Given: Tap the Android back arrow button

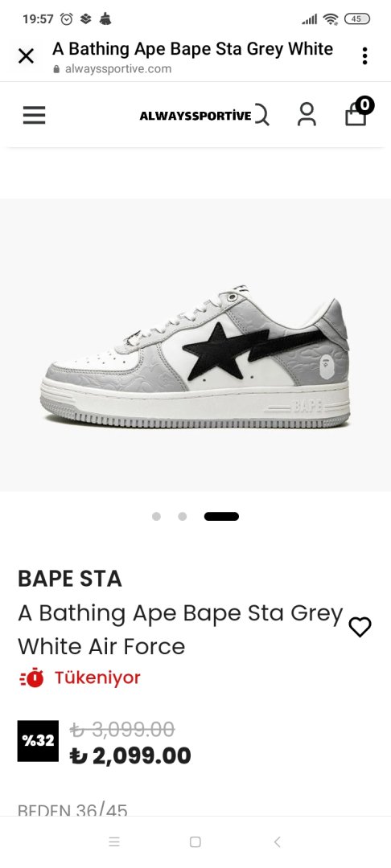Looking at the screenshot, I should tap(277, 842).
